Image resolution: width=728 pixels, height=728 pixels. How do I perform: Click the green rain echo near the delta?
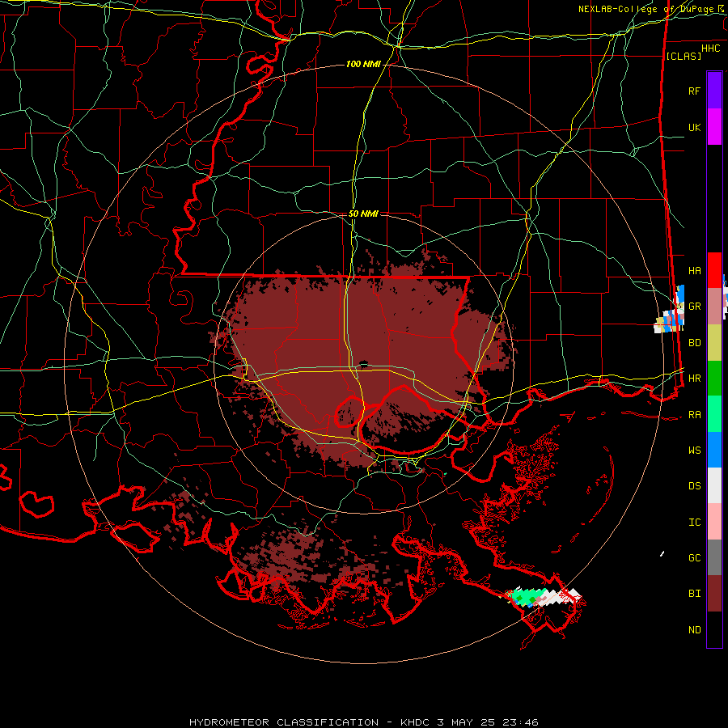527,597
